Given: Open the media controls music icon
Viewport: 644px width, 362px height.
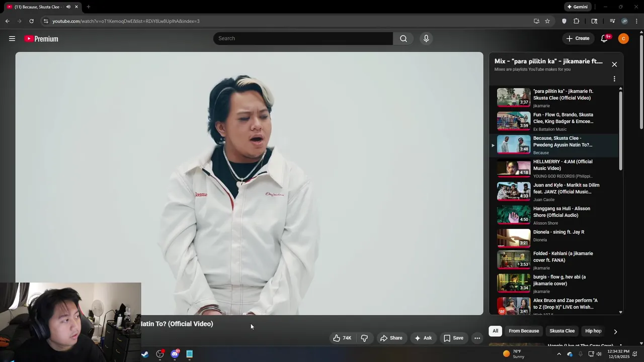Looking at the screenshot, I should (612, 21).
